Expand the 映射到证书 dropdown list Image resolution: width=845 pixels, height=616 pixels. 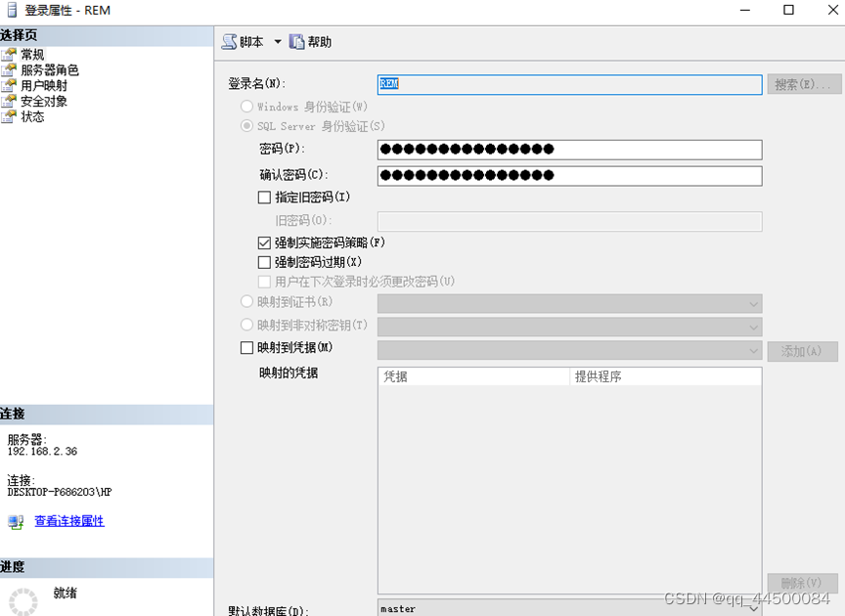[x=753, y=301]
